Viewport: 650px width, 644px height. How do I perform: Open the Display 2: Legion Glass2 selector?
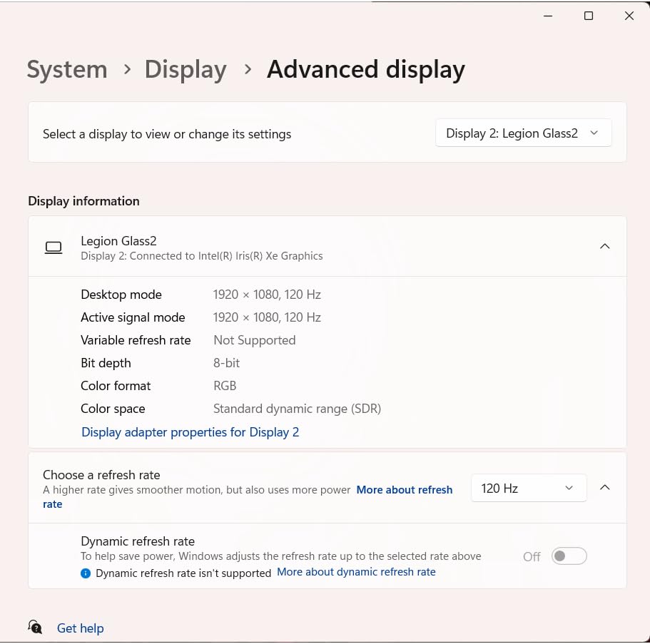tap(523, 133)
